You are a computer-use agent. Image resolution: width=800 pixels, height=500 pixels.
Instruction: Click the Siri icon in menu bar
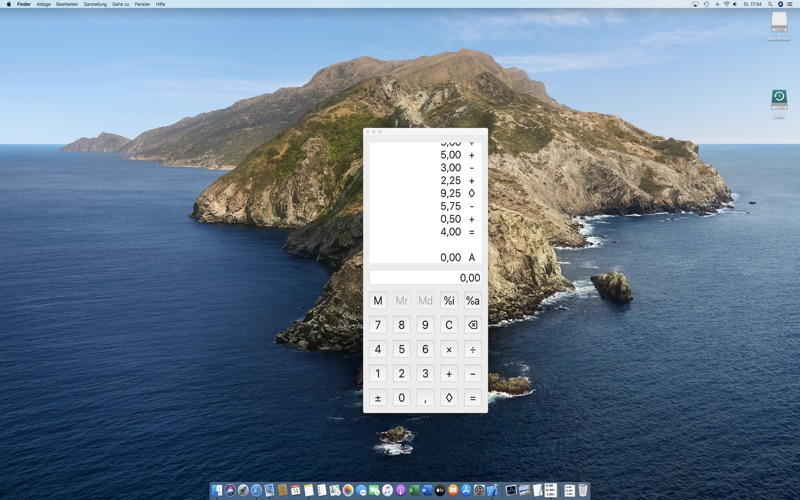pyautogui.click(x=780, y=4)
